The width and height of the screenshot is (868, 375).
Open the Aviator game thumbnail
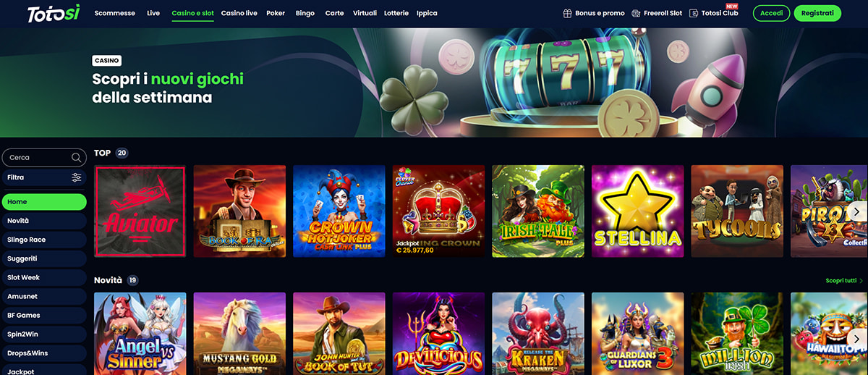pyautogui.click(x=140, y=211)
